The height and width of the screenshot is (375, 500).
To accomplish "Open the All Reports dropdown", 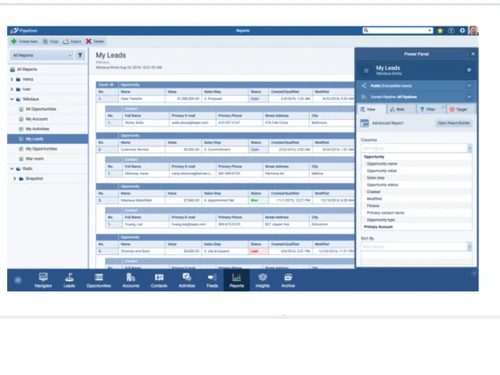I will tap(42, 55).
